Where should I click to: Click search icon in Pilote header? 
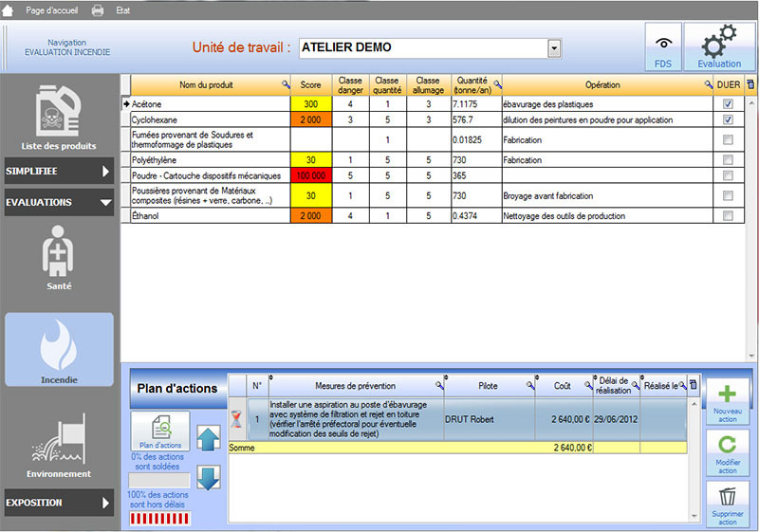click(x=530, y=385)
